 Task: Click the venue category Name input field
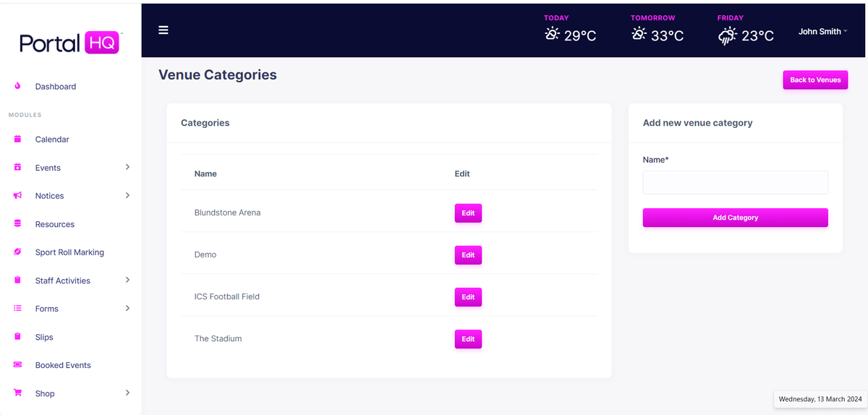click(x=735, y=183)
